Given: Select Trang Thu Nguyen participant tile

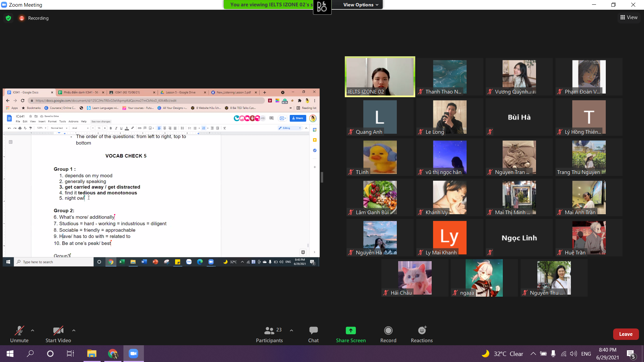Looking at the screenshot, I should click(589, 157).
